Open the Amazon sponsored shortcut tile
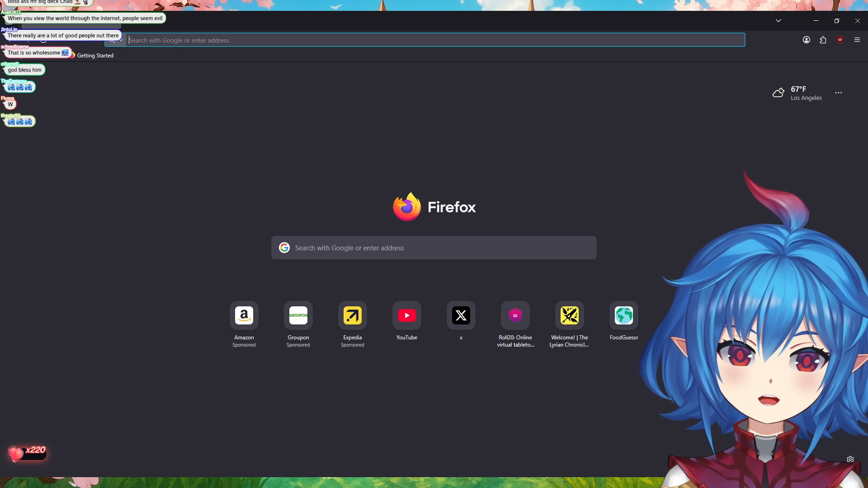Image resolution: width=868 pixels, height=488 pixels. [x=244, y=315]
